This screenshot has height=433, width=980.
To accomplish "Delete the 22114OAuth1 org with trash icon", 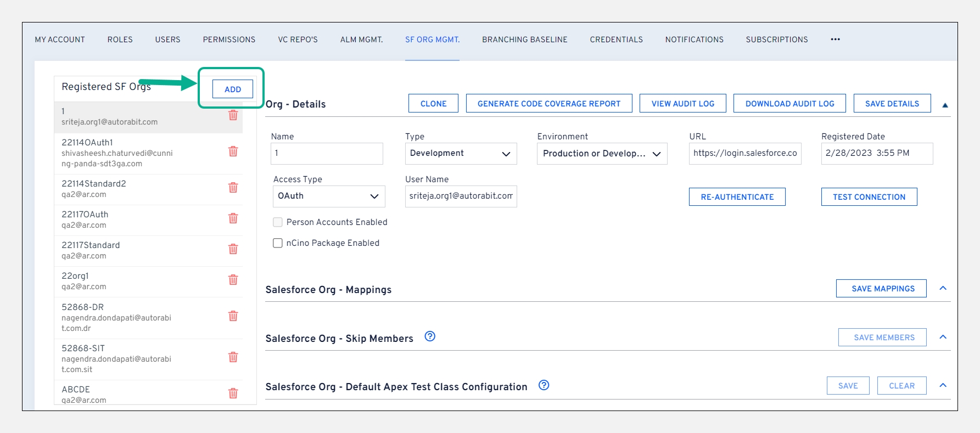I will (233, 151).
